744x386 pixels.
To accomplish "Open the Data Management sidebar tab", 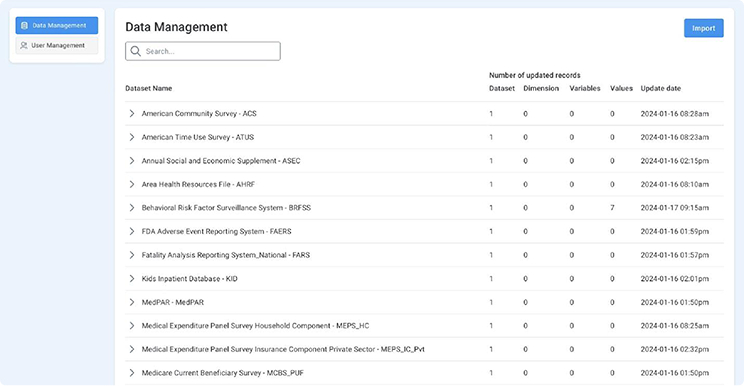I will click(57, 26).
